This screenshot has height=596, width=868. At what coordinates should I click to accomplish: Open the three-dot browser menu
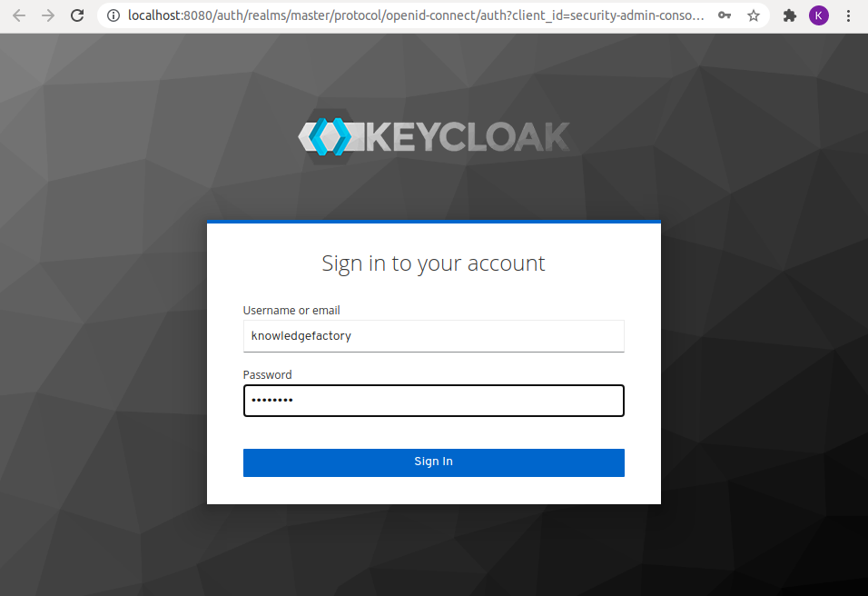click(849, 15)
